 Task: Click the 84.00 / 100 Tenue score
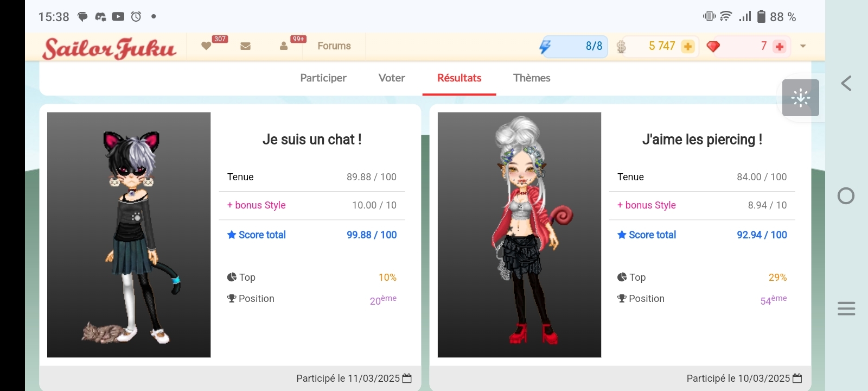pos(762,177)
